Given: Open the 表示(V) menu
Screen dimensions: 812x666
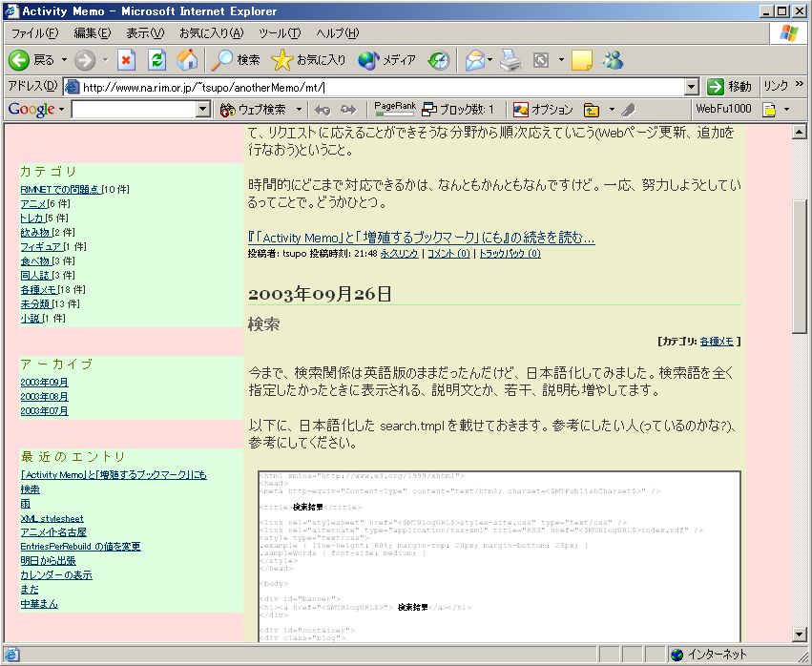Looking at the screenshot, I should (144, 33).
